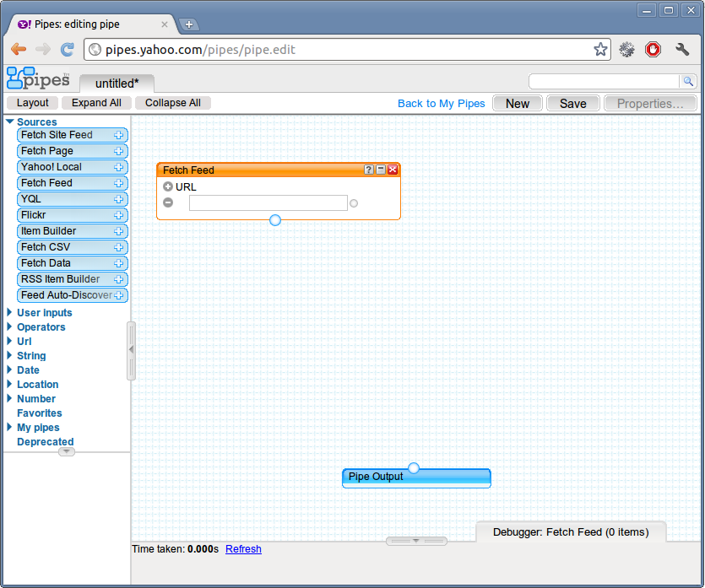The image size is (705, 588).
Task: Click Collapse All button
Action: 173,103
